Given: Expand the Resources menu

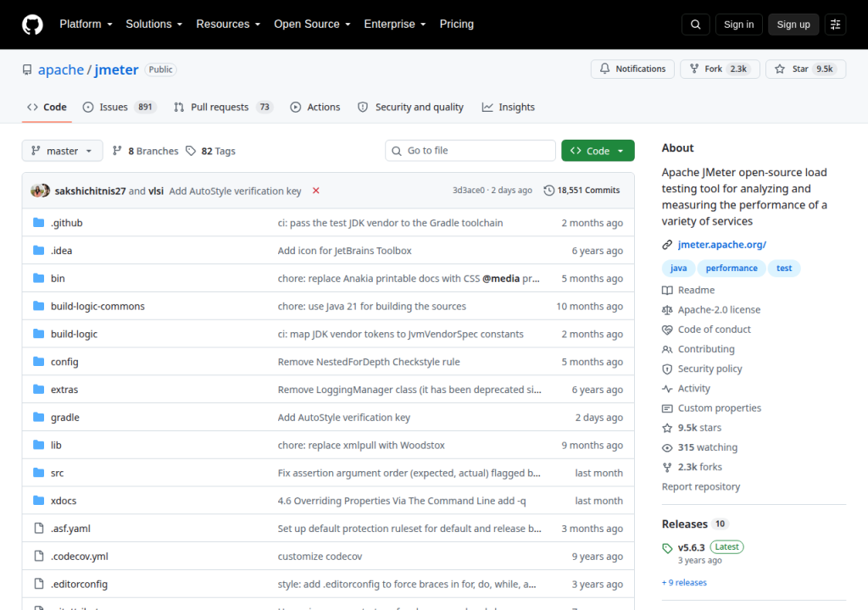Looking at the screenshot, I should coord(228,25).
